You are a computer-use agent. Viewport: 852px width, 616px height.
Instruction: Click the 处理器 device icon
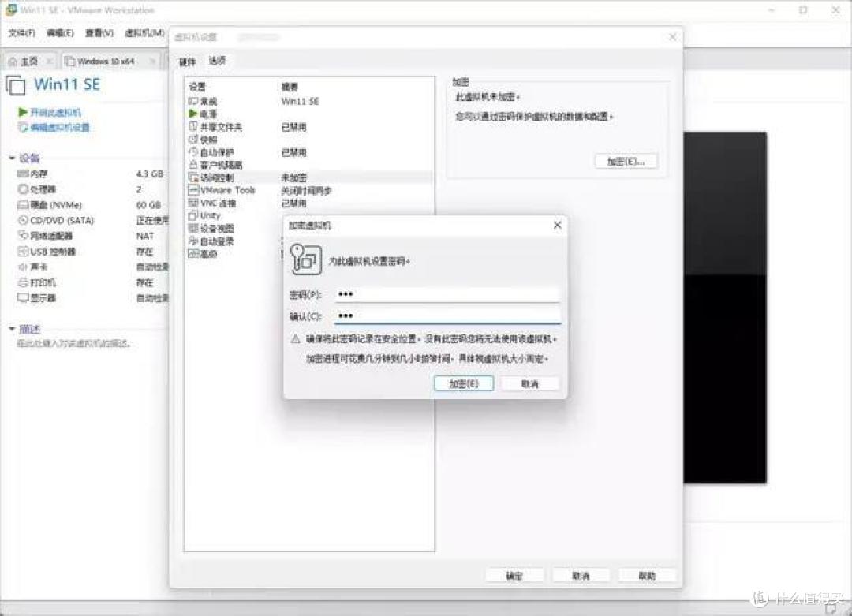23,189
